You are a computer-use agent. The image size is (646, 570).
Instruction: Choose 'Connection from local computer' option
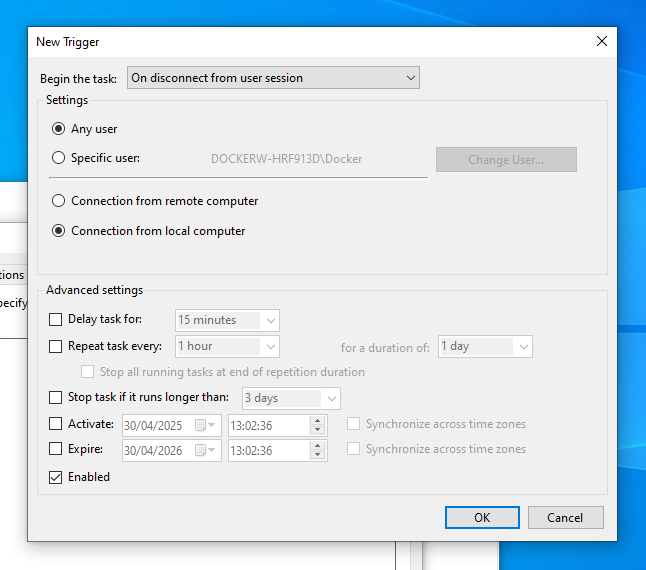pyautogui.click(x=60, y=231)
